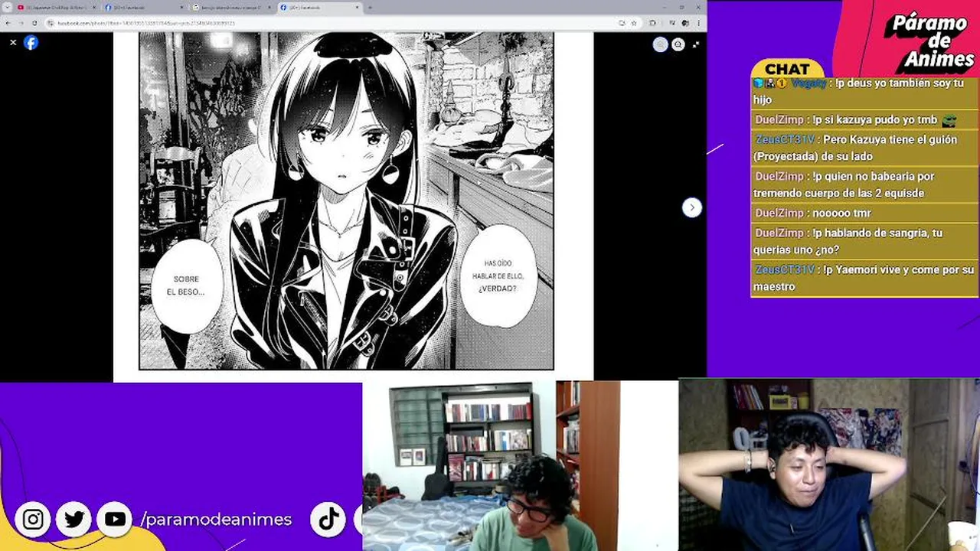The height and width of the screenshot is (551, 980).
Task: Go to the next photo with arrow
Action: (x=691, y=207)
